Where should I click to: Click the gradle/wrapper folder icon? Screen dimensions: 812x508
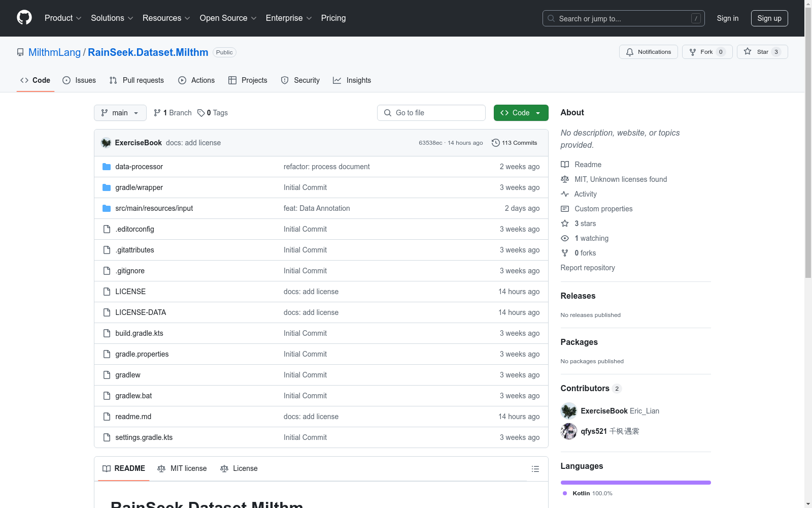tap(107, 187)
